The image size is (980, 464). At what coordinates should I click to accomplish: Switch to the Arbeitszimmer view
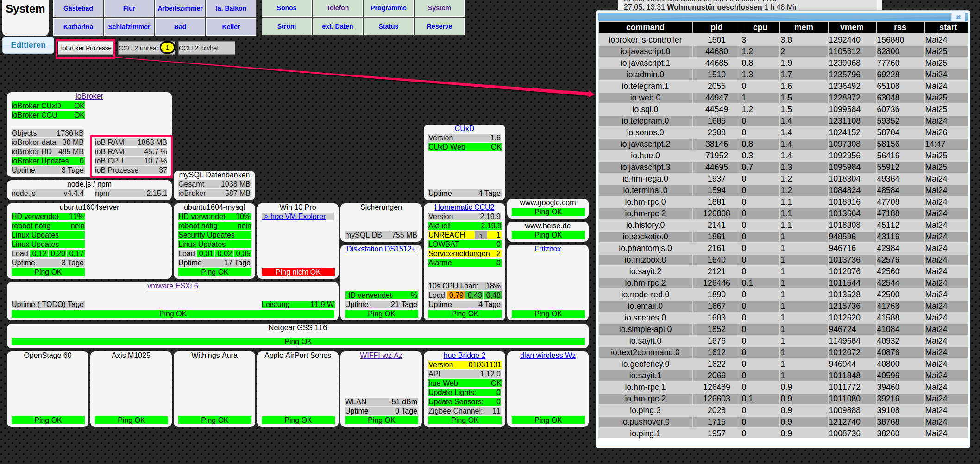180,8
